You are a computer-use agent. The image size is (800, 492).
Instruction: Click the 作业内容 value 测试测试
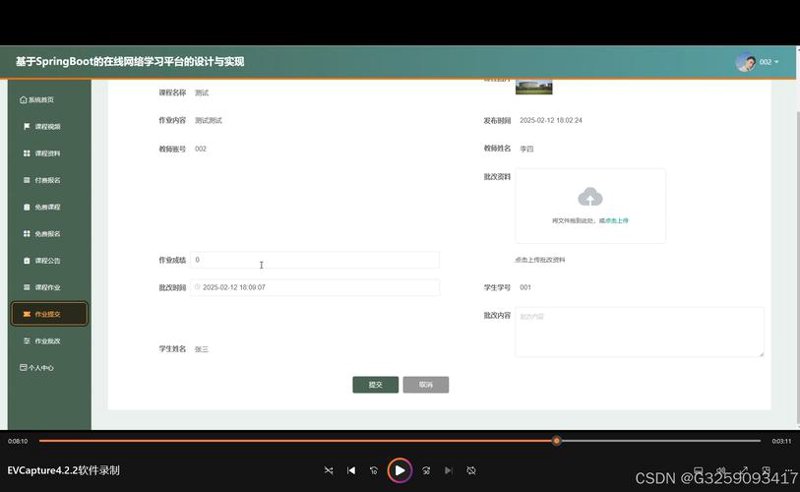pos(208,120)
